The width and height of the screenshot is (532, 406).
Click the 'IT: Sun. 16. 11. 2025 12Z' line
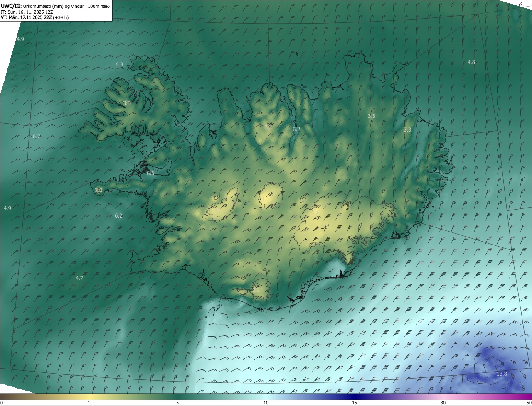point(27,12)
